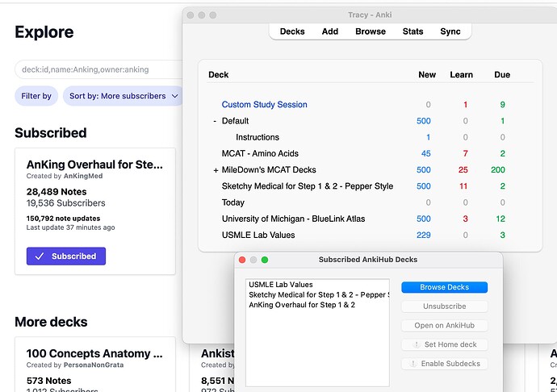This screenshot has height=392, width=557.
Task: Collapse the Default deck with minus sign
Action: coord(215,121)
